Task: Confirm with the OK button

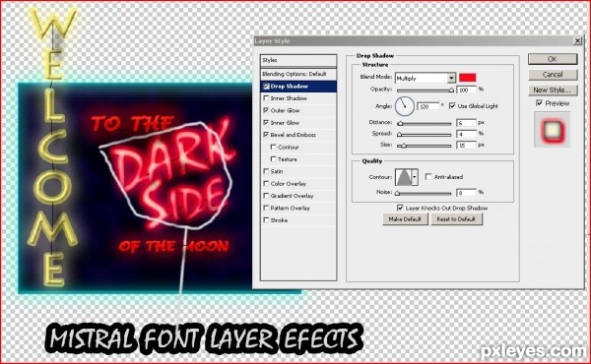Action: pyautogui.click(x=553, y=59)
